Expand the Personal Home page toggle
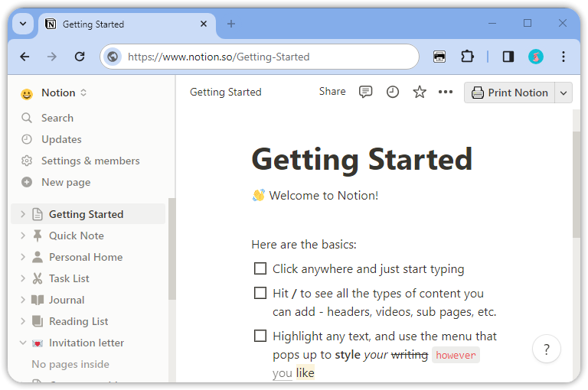The image size is (588, 390). click(23, 257)
